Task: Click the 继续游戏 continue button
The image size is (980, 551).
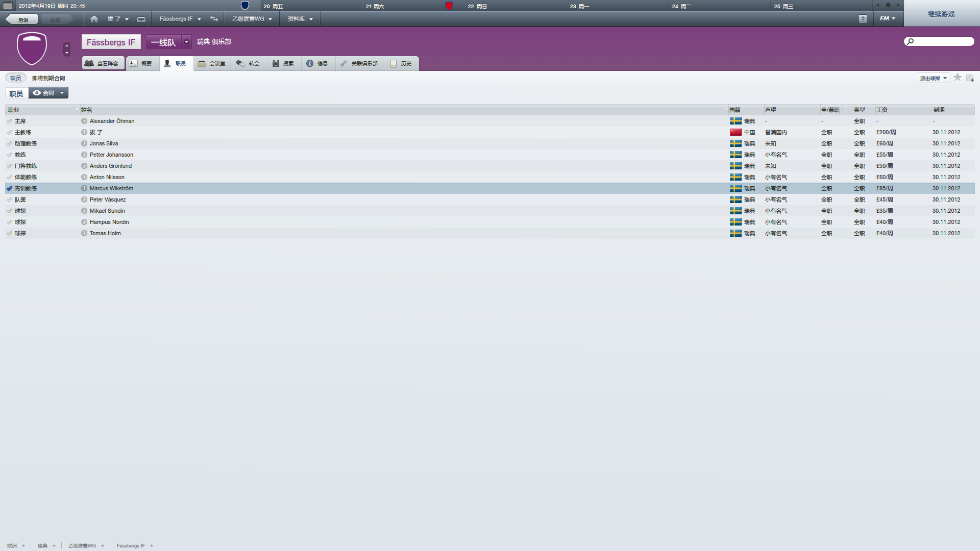Action: tap(941, 14)
